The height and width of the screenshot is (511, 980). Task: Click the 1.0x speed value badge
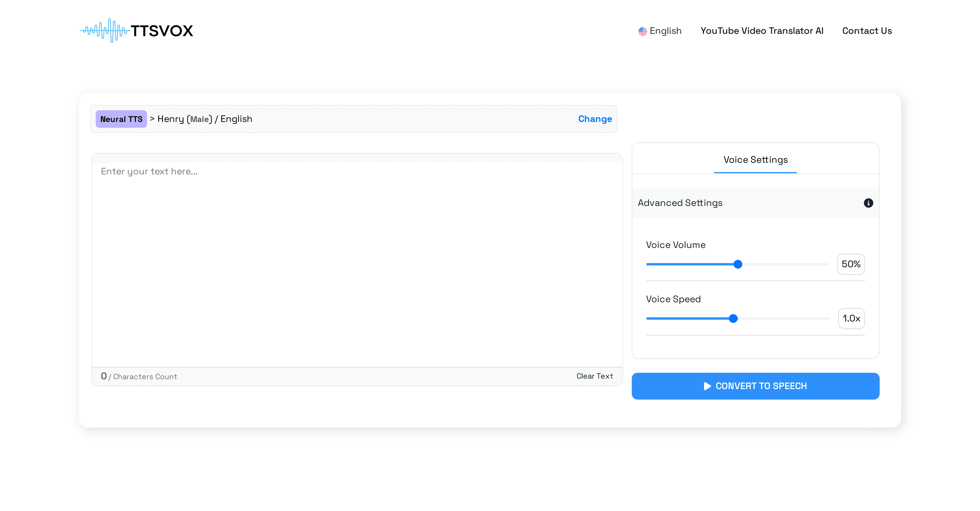click(851, 318)
